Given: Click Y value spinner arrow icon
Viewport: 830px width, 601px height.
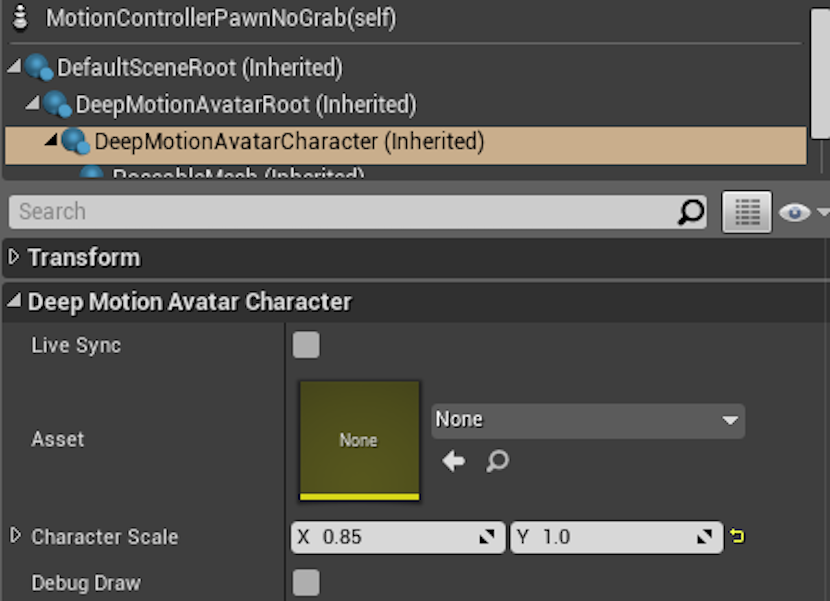Looking at the screenshot, I should pos(704,537).
